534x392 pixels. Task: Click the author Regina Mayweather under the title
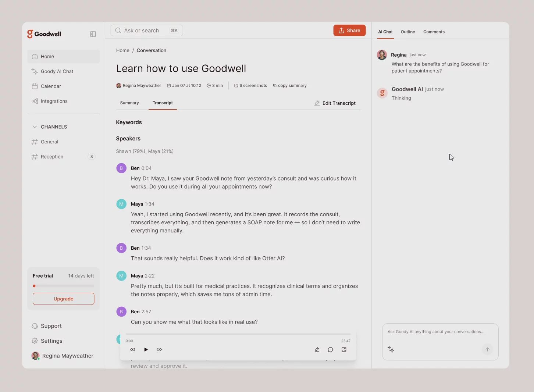(139, 85)
